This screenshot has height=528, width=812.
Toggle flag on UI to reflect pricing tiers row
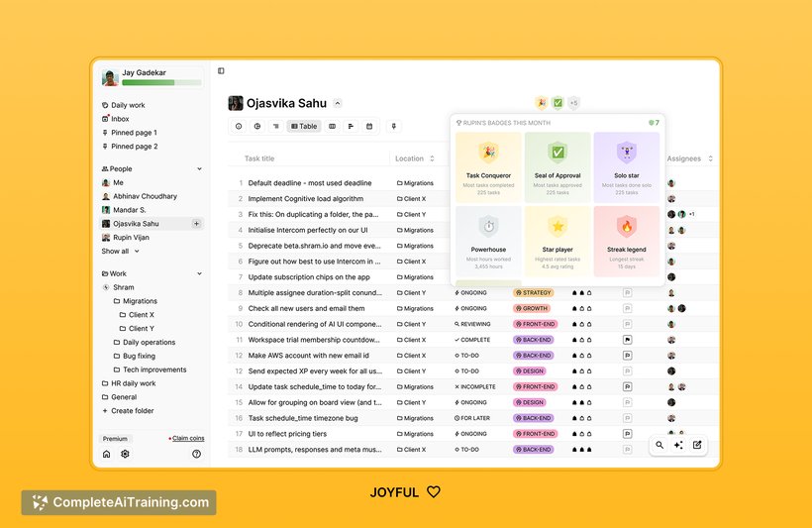tap(627, 434)
